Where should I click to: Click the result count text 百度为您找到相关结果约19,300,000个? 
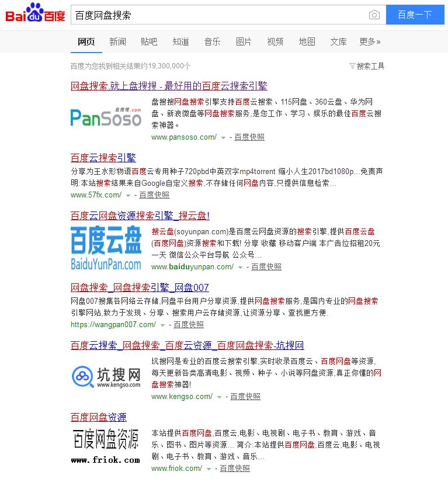click(x=131, y=66)
